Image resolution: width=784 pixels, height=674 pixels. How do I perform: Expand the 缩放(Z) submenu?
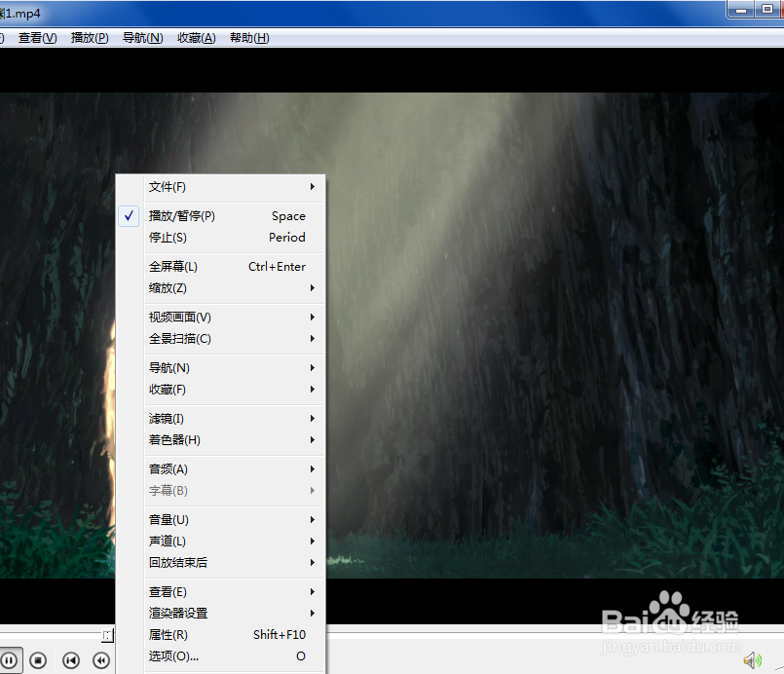point(220,288)
